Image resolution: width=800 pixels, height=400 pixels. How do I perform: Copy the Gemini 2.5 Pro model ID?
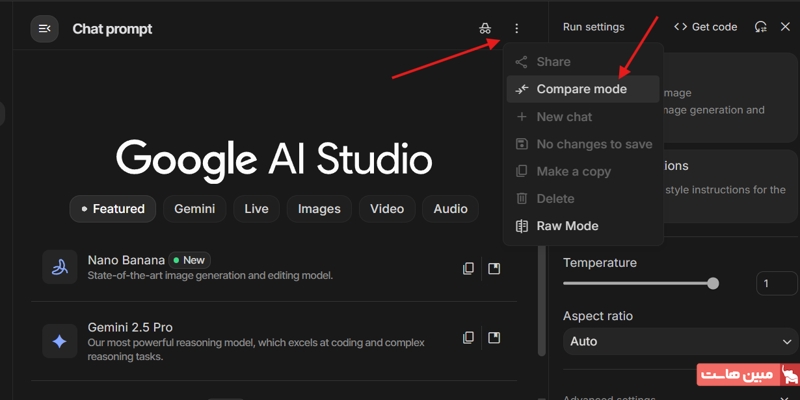point(468,338)
